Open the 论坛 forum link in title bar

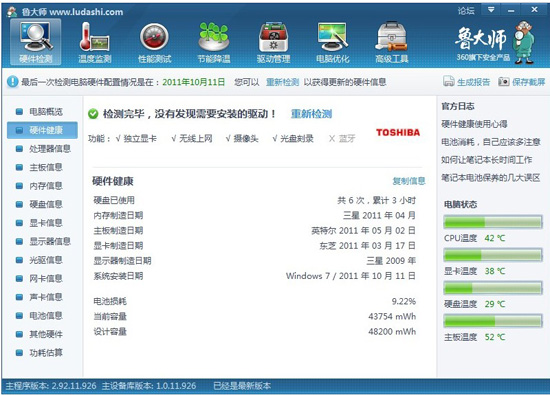466,11
